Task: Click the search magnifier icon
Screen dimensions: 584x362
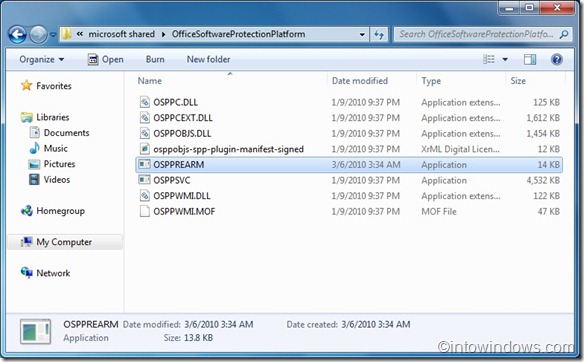Action: tap(564, 34)
